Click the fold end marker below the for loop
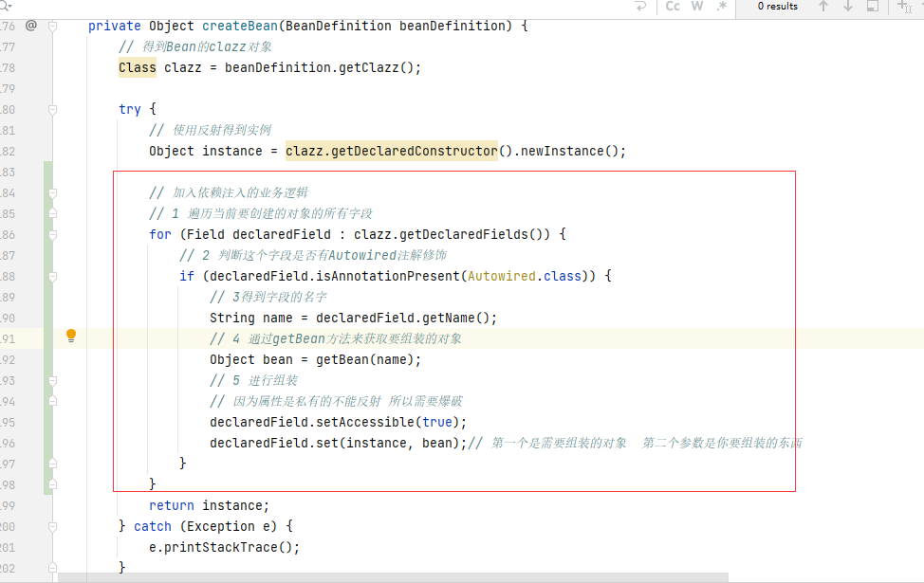This screenshot has width=924, height=583. (x=53, y=483)
